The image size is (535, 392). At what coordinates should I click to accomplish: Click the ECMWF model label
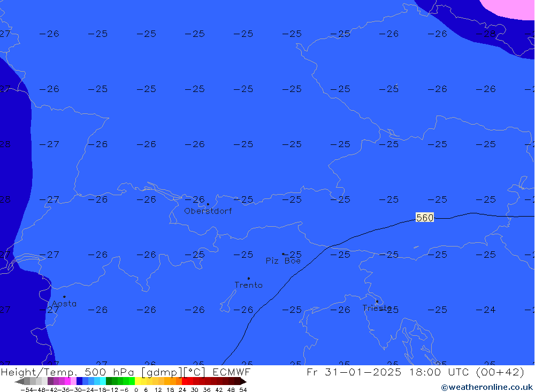pyautogui.click(x=231, y=372)
